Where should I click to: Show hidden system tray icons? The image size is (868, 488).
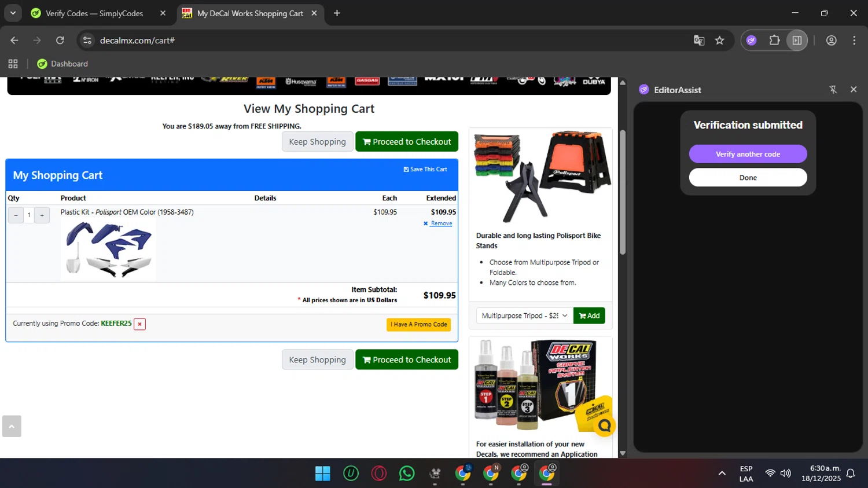coord(722,474)
